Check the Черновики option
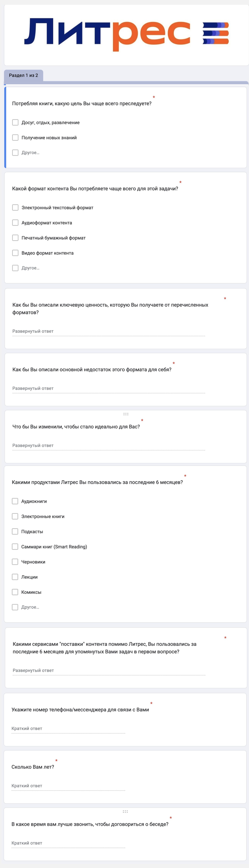The image size is (249, 868). pos(15,562)
